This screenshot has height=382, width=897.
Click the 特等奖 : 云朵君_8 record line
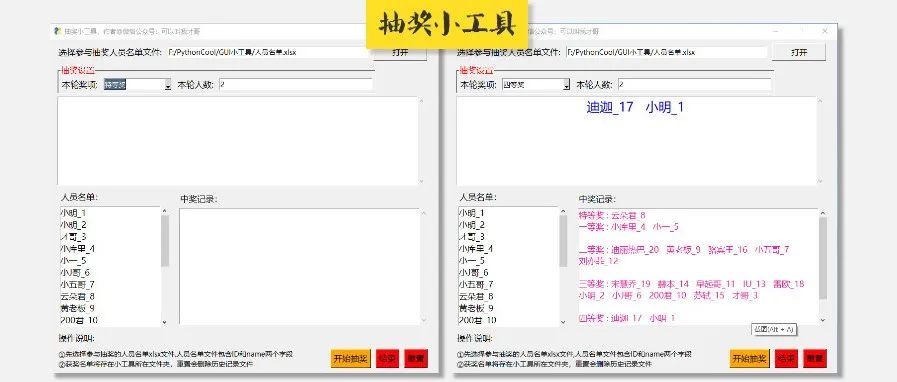612,216
